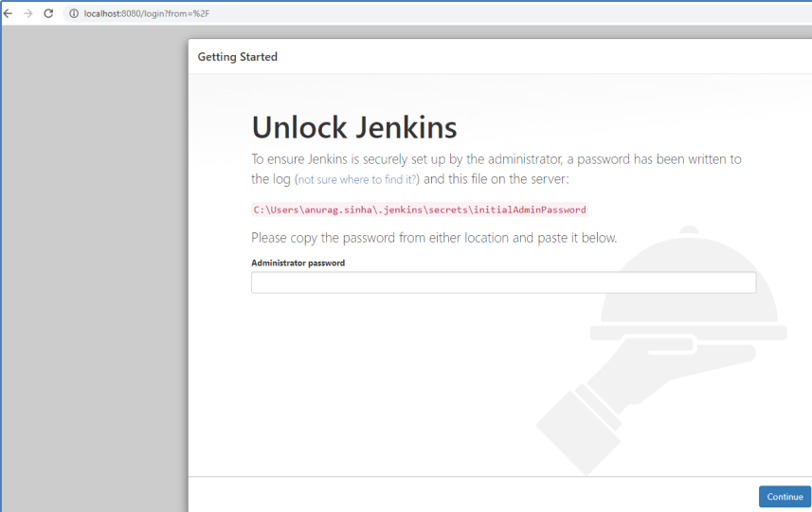Click the 'Administrator password' field label
The width and height of the screenshot is (812, 512).
pos(298,263)
